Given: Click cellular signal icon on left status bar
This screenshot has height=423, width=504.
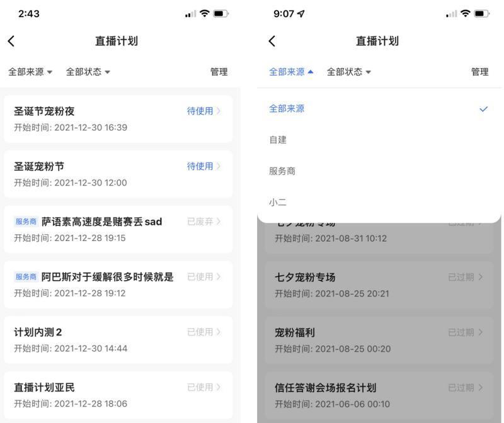Looking at the screenshot, I should pyautogui.click(x=190, y=14).
